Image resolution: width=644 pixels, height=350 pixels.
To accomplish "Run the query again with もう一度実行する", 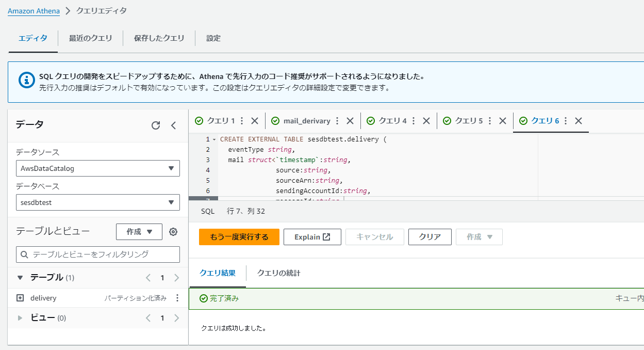I will pos(239,237).
